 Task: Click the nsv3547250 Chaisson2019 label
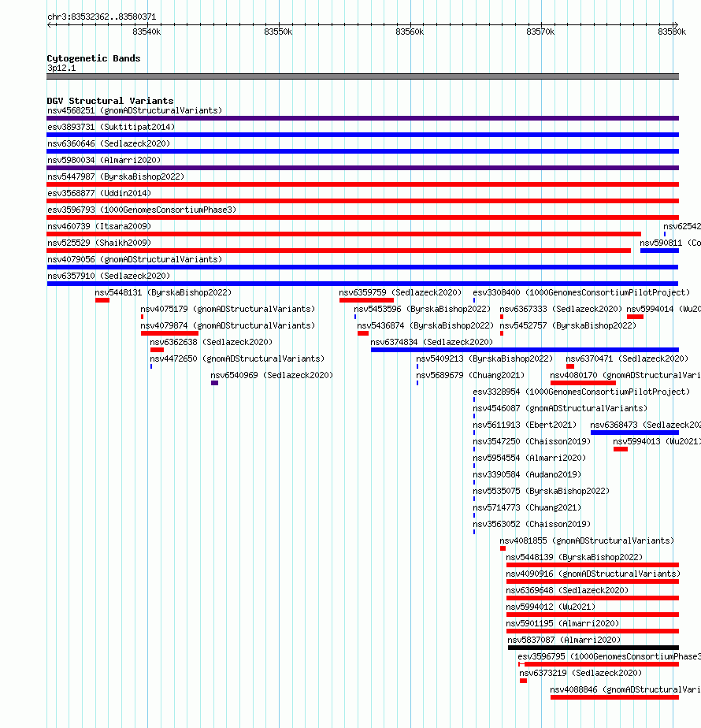pyautogui.click(x=532, y=441)
